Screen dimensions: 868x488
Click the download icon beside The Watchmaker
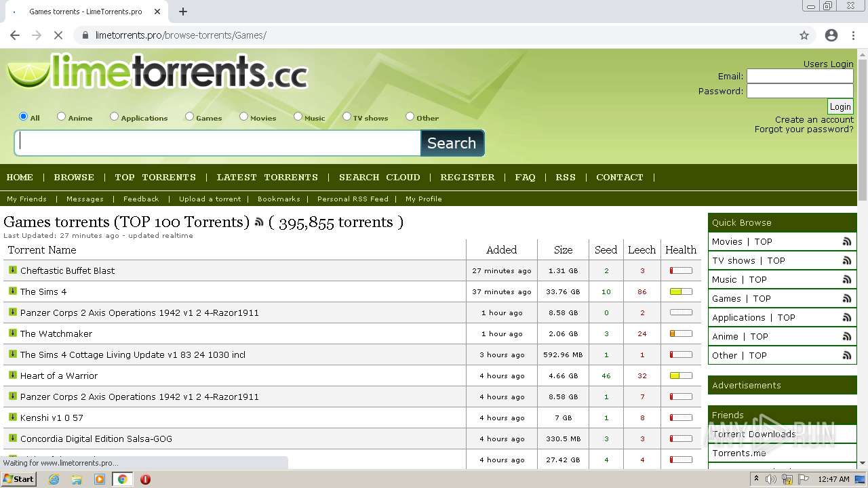pos(12,333)
